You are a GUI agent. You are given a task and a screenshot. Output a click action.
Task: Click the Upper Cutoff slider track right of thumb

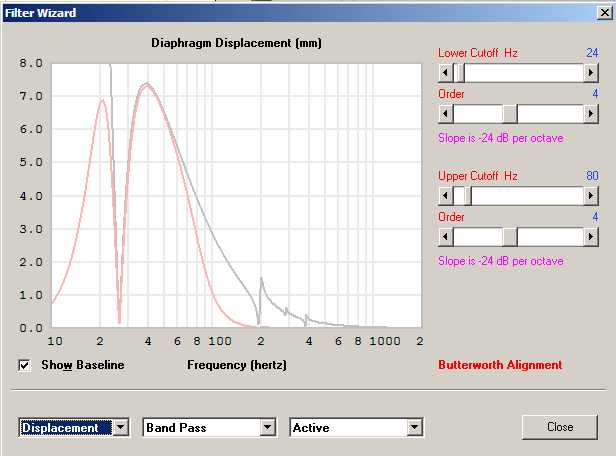coord(527,196)
